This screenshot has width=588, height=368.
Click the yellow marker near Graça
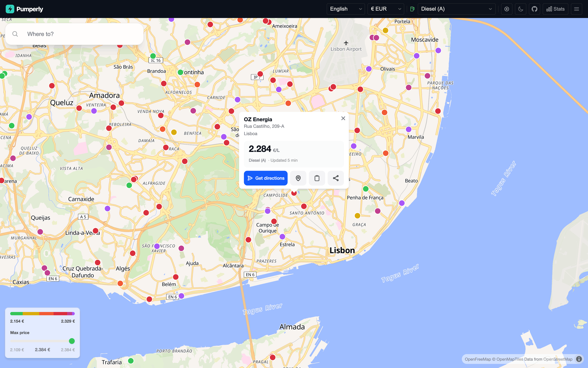click(x=357, y=216)
